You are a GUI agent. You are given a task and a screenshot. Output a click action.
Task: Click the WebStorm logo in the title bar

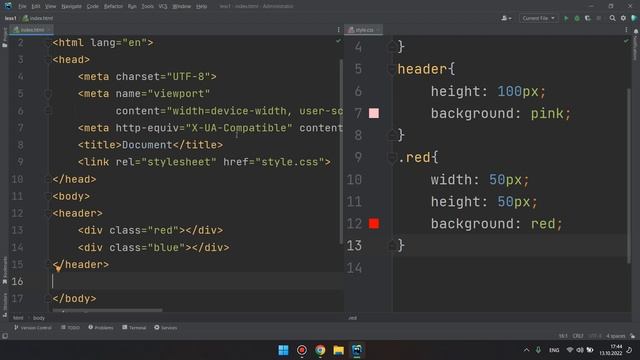[x=8, y=6]
